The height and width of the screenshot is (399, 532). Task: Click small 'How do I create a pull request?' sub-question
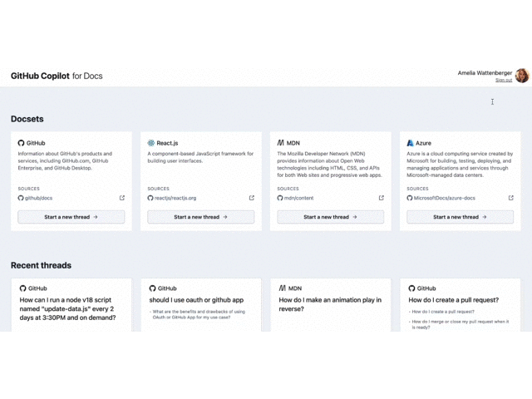click(443, 312)
